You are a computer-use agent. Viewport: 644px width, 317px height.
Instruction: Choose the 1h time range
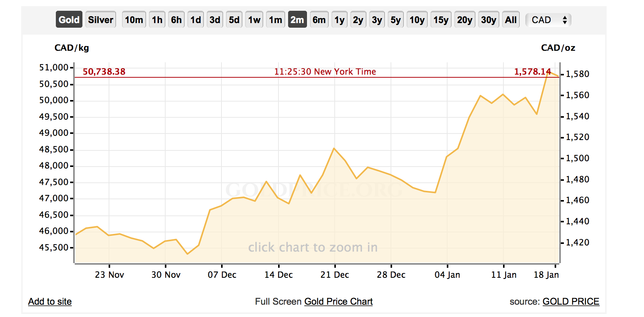[x=157, y=20]
